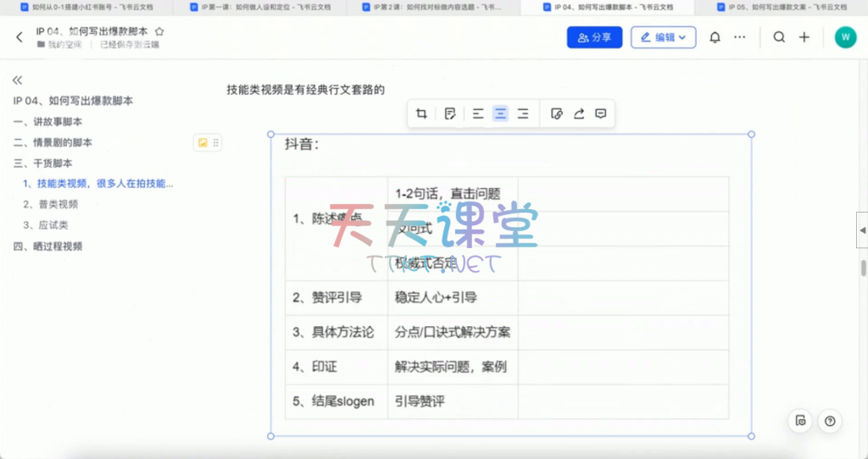This screenshot has height=459, width=868.
Task: Click the vertical scrollbar thumb
Action: (x=864, y=268)
